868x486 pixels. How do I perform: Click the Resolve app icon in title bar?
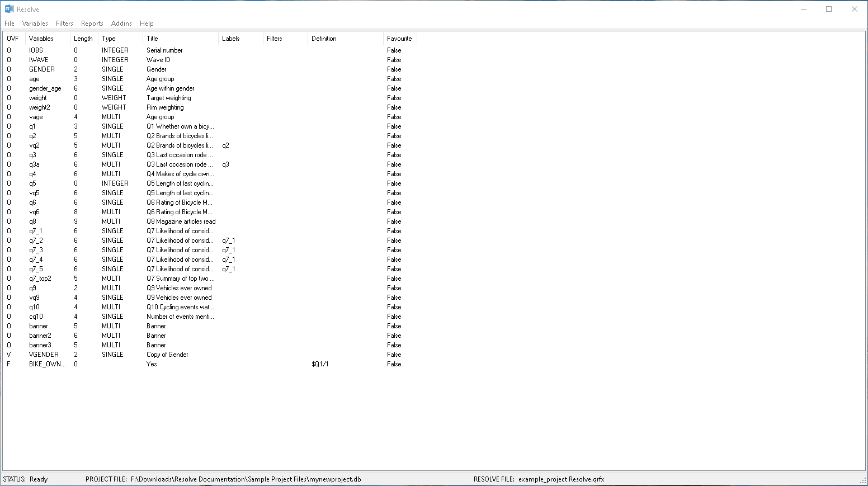coord(9,9)
